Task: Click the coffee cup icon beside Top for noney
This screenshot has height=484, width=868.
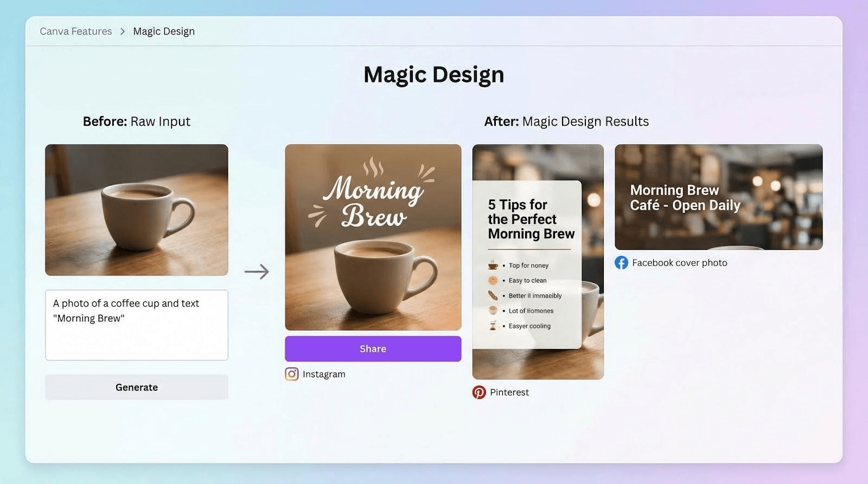Action: pos(493,265)
